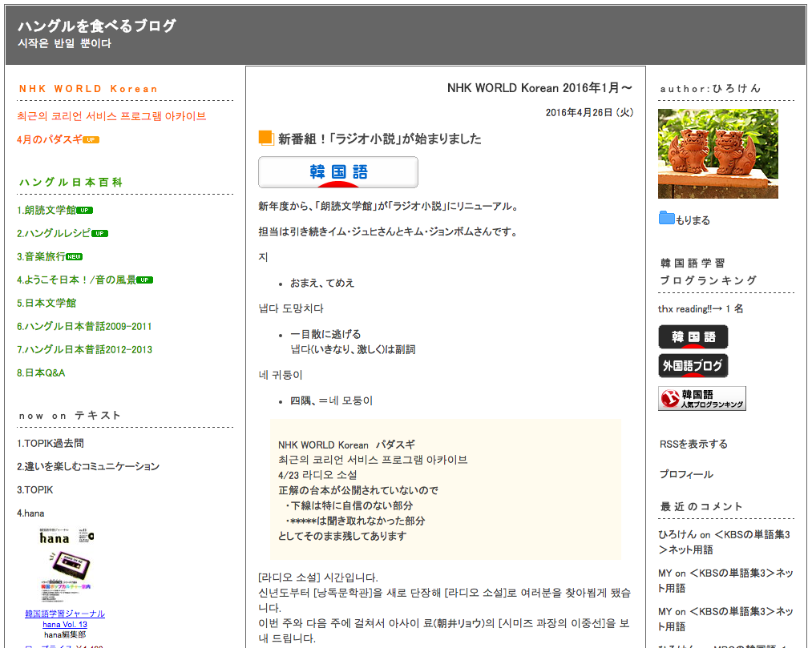Image resolution: width=812 pixels, height=648 pixels.
Task: Open the post title 新番組！「ラジオ小説」が始まりました
Action: point(380,139)
